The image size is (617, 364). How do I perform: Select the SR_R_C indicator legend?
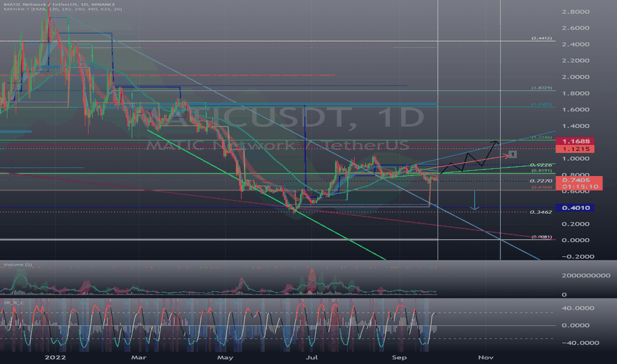pyautogui.click(x=14, y=302)
